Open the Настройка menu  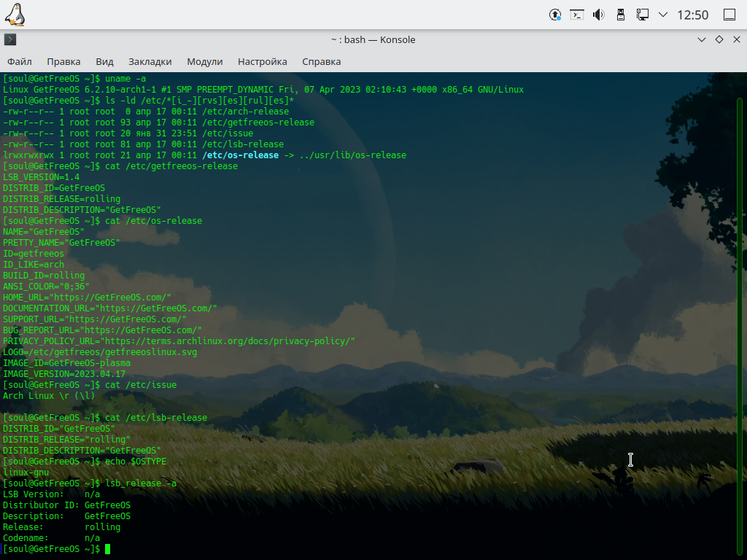pos(263,61)
